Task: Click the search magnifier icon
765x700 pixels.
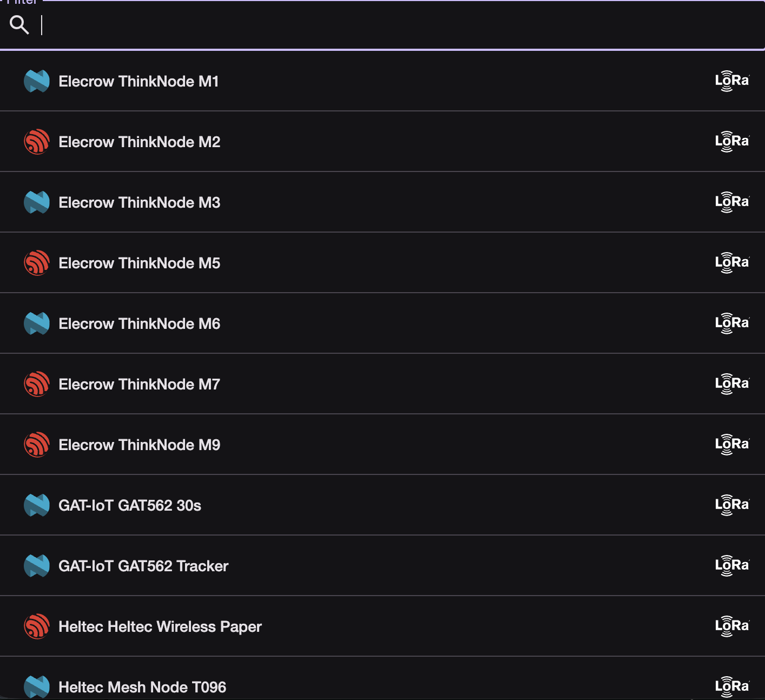Action: point(19,25)
